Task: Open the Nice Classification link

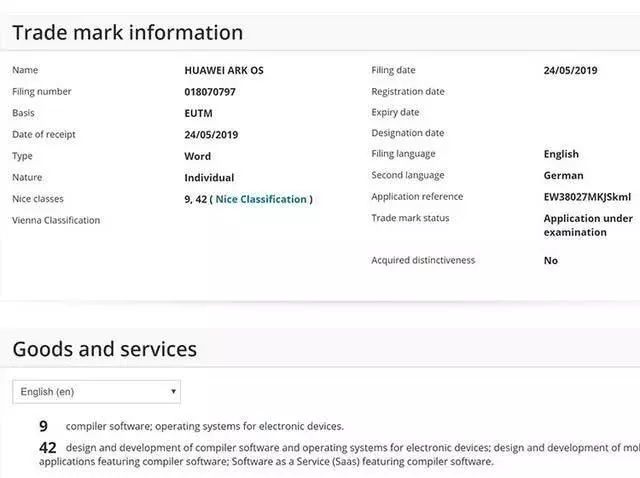Action: click(x=261, y=199)
